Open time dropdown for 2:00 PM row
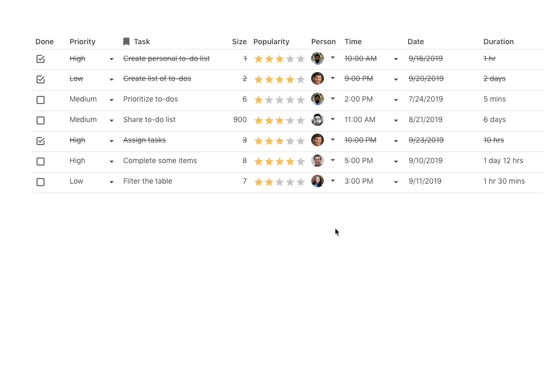This screenshot has height=392, width=555. click(x=396, y=100)
